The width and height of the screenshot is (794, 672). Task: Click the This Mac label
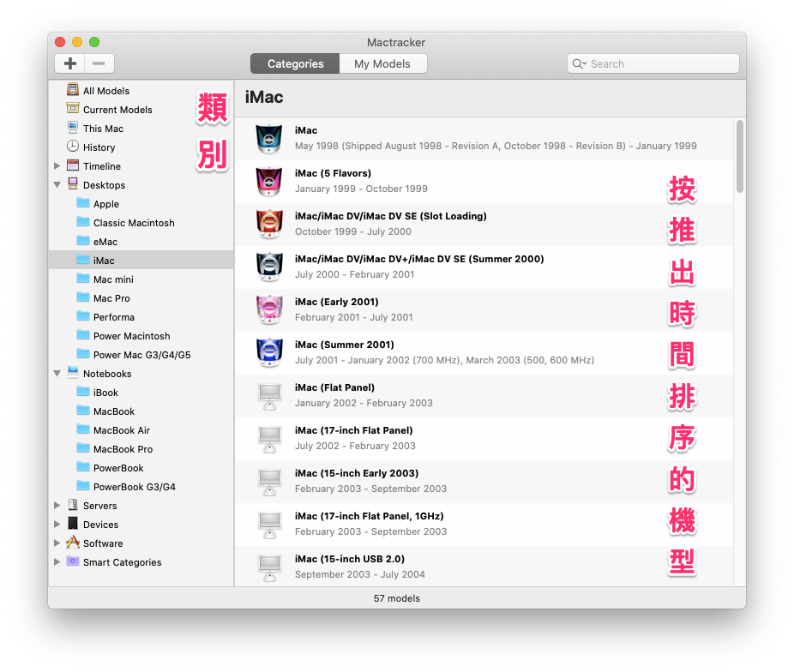103,129
